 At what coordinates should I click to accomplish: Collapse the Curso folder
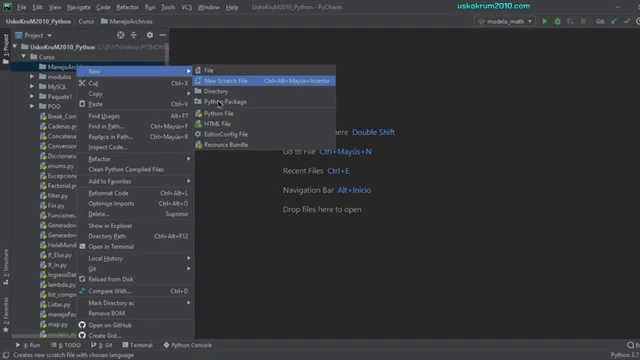point(24,56)
